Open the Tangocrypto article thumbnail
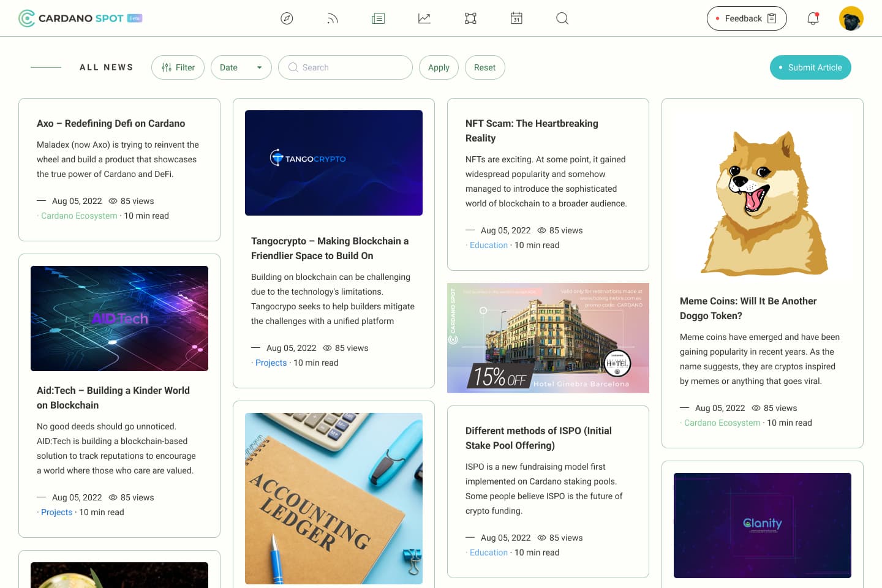882x588 pixels. pyautogui.click(x=334, y=163)
